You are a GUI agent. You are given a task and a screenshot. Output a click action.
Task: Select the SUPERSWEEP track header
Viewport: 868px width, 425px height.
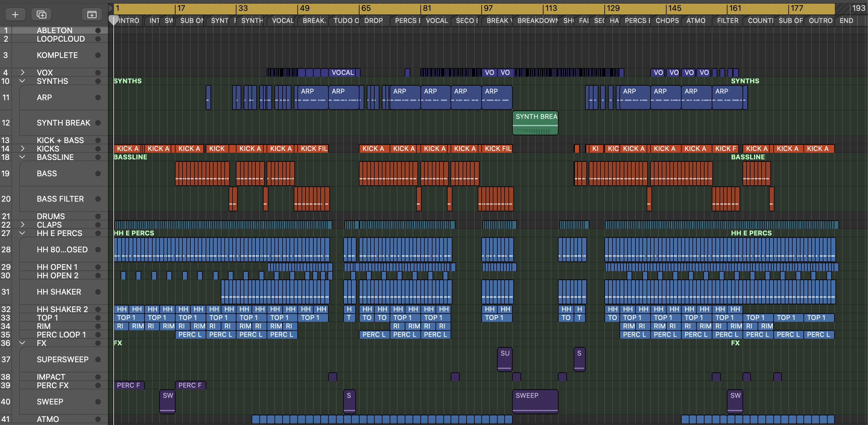pos(62,359)
